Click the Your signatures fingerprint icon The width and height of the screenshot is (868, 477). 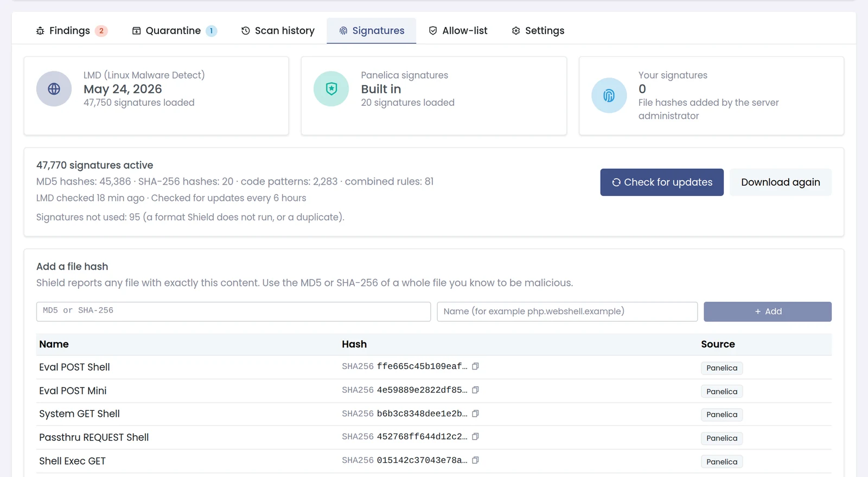pyautogui.click(x=609, y=96)
